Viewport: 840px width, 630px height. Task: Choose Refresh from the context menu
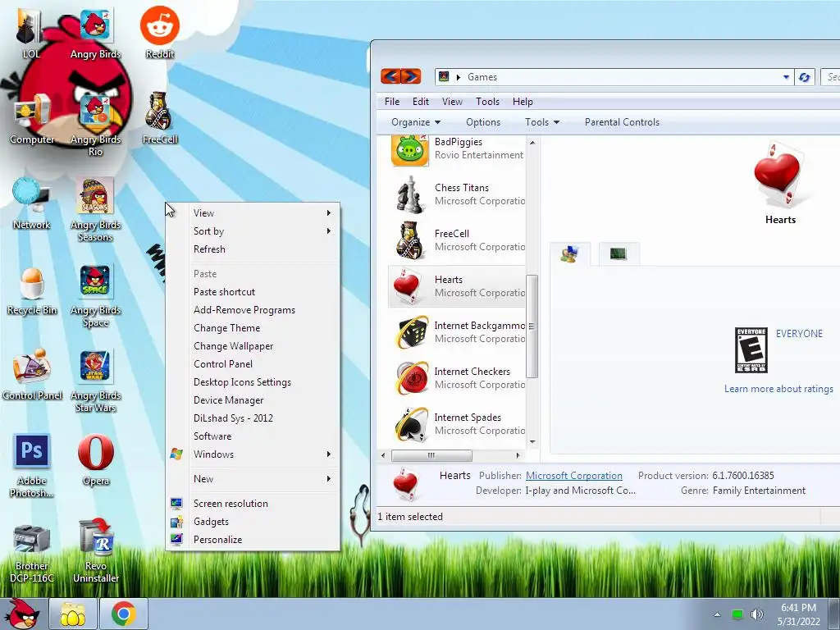pos(253,249)
